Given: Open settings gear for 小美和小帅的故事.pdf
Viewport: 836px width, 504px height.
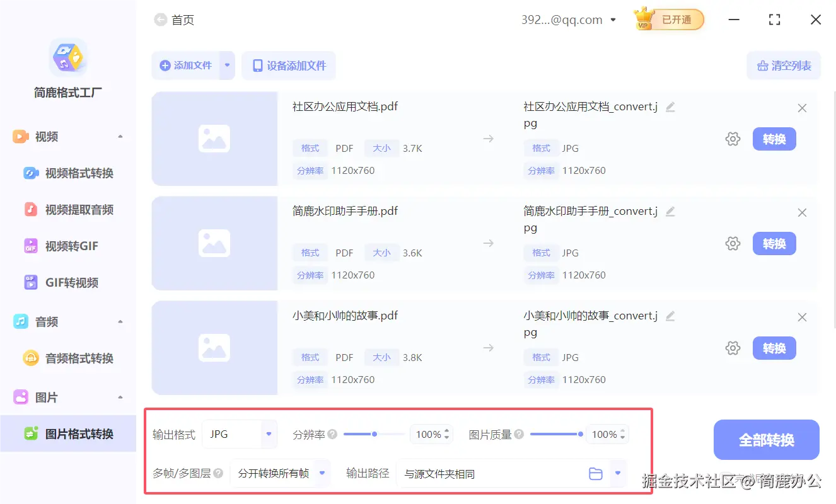Looking at the screenshot, I should [733, 348].
